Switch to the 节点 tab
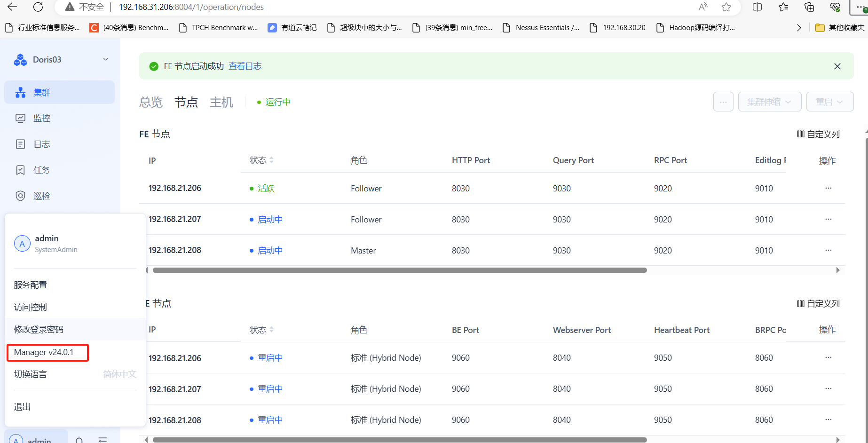This screenshot has height=443, width=868. pyautogui.click(x=186, y=102)
